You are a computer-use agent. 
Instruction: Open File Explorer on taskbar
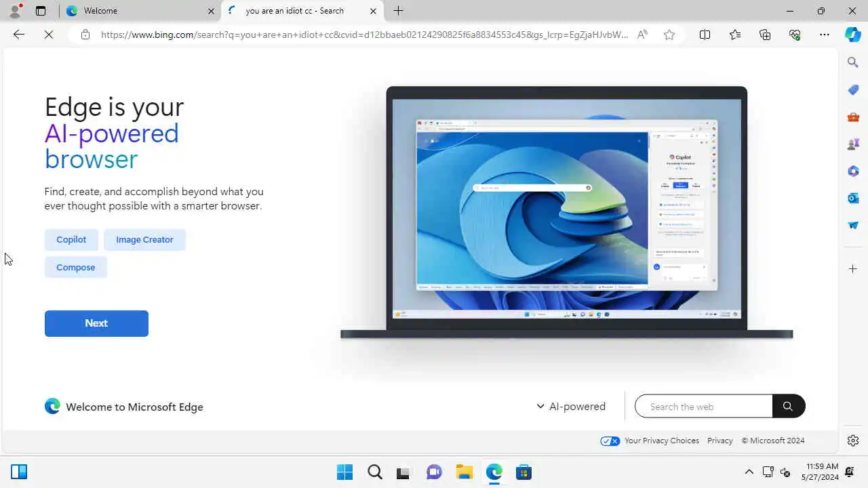point(464,472)
